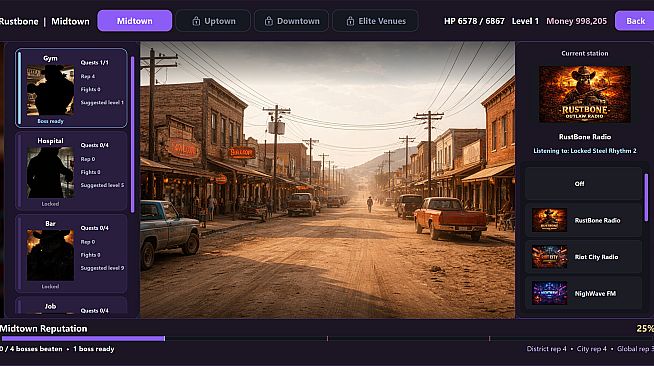Image resolution: width=654 pixels, height=366 pixels.
Task: Click the lock icon on Downtown
Action: point(269,21)
